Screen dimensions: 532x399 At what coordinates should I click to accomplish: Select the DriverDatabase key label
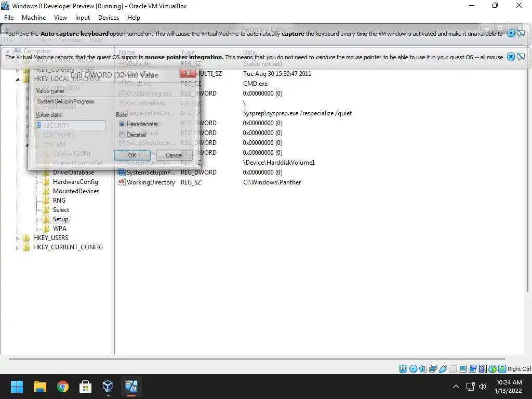pyautogui.click(x=74, y=172)
